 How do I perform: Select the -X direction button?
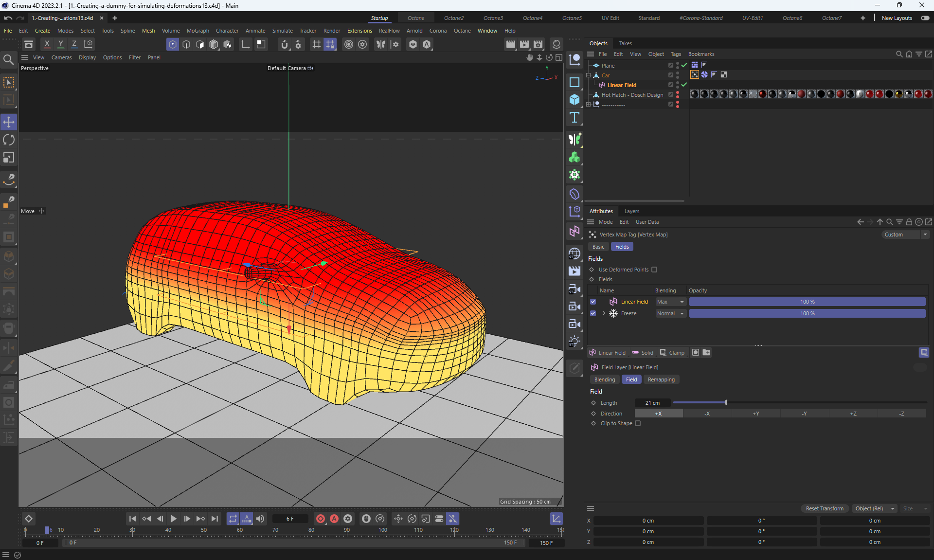click(x=707, y=414)
